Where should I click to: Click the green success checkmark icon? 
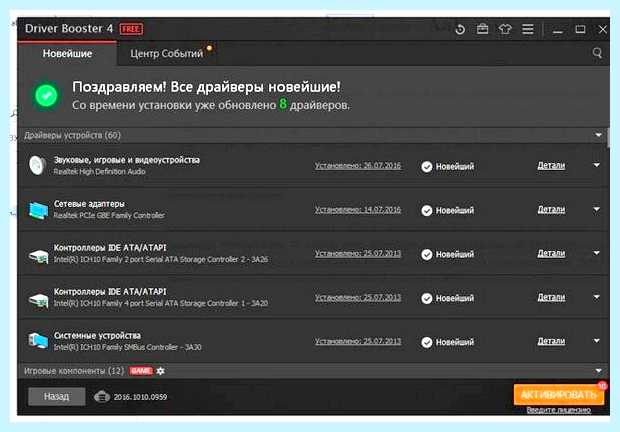tap(46, 95)
